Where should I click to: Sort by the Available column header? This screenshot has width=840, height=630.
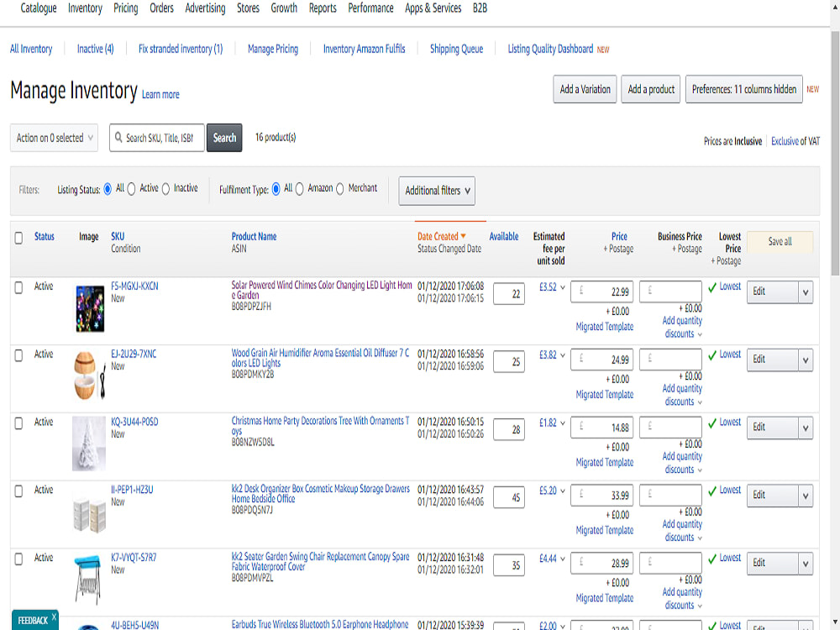click(x=503, y=236)
